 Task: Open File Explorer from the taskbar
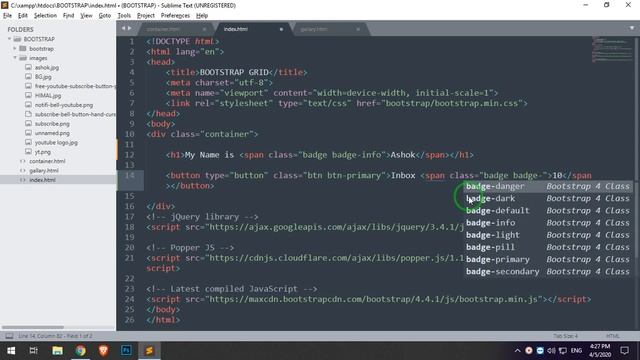pyautogui.click(x=57, y=351)
